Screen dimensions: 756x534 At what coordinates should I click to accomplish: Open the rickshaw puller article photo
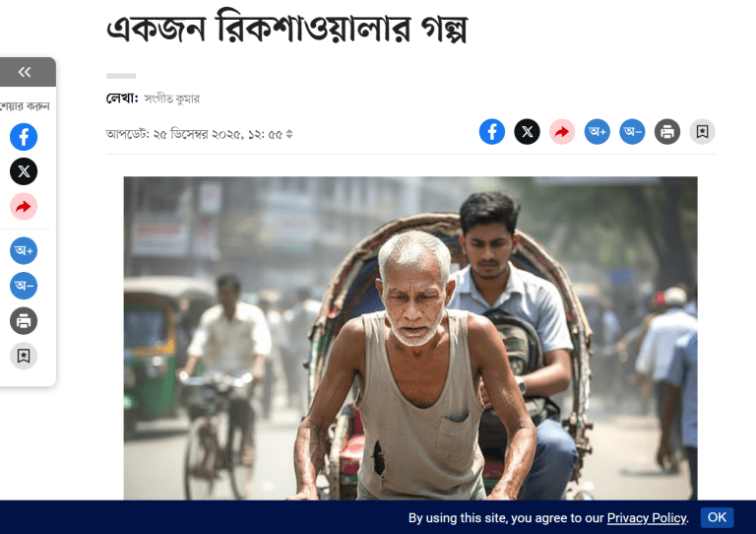[410, 338]
